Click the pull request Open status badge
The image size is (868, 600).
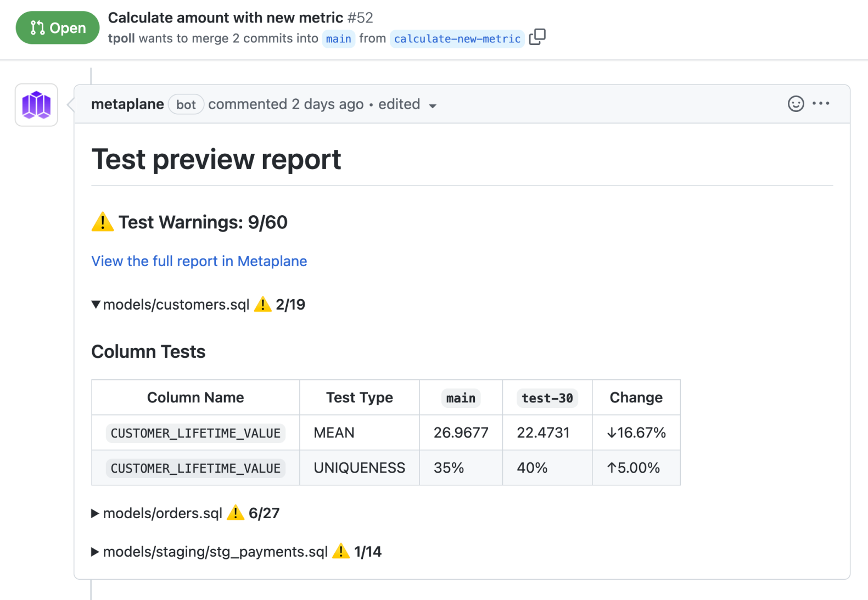coord(58,28)
